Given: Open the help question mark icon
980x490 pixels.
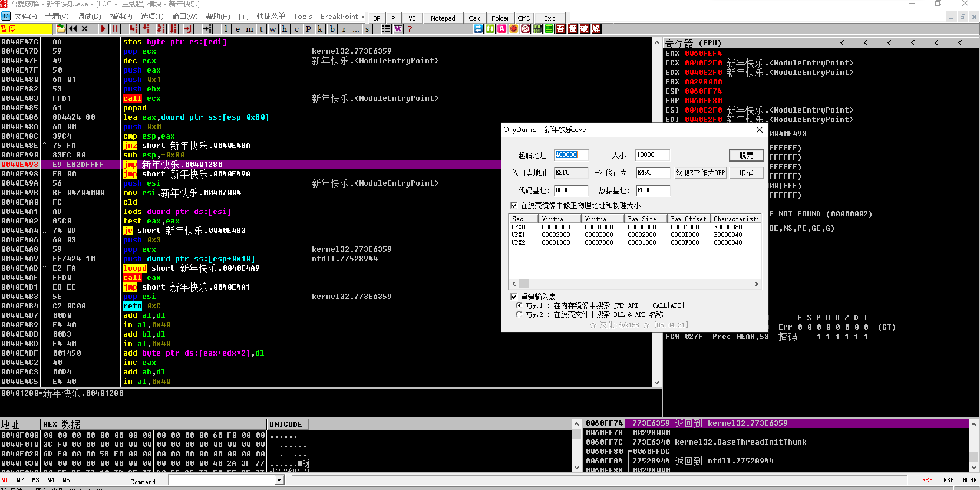Looking at the screenshot, I should (410, 28).
